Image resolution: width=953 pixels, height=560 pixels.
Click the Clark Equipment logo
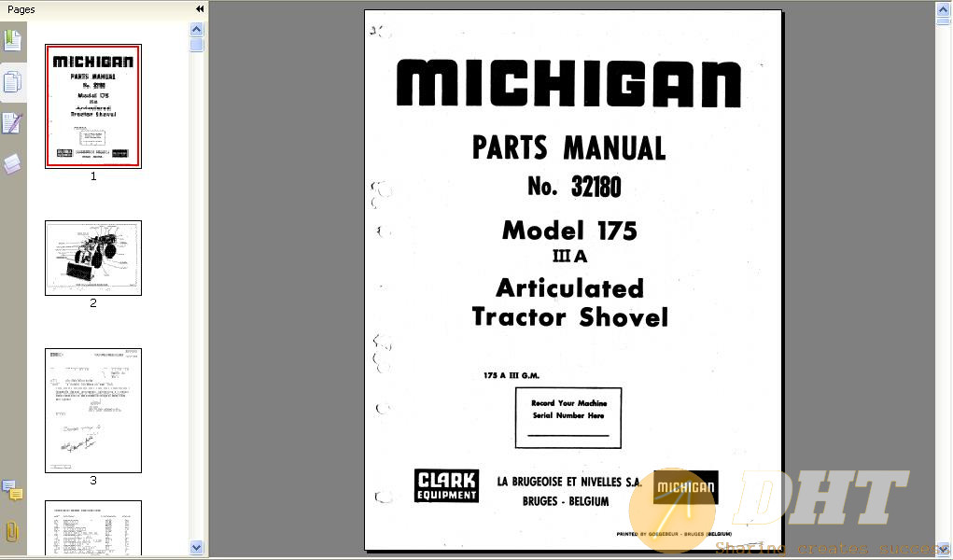tap(447, 486)
